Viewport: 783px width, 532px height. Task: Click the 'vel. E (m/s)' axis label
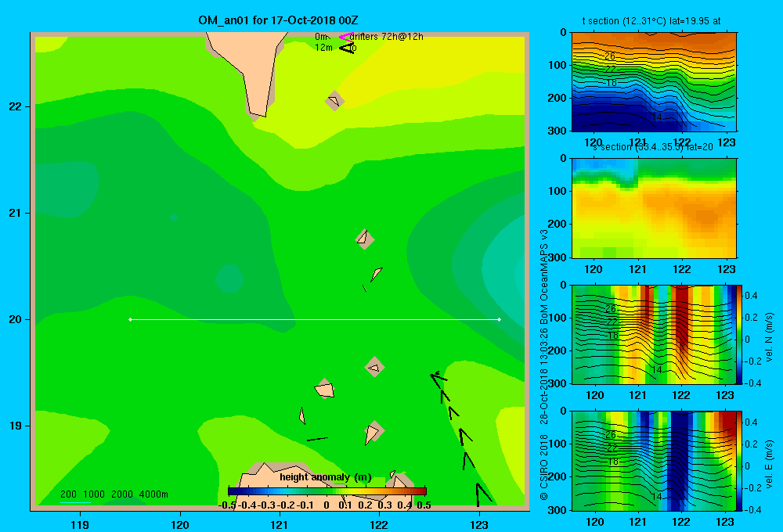[x=770, y=464]
